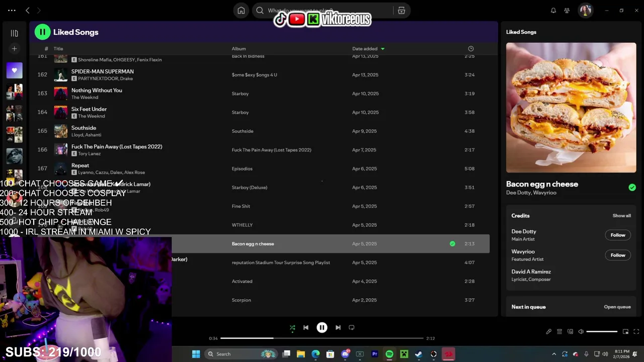Select the Nothing Without You track
This screenshot has height=362, width=644.
tap(97, 90)
